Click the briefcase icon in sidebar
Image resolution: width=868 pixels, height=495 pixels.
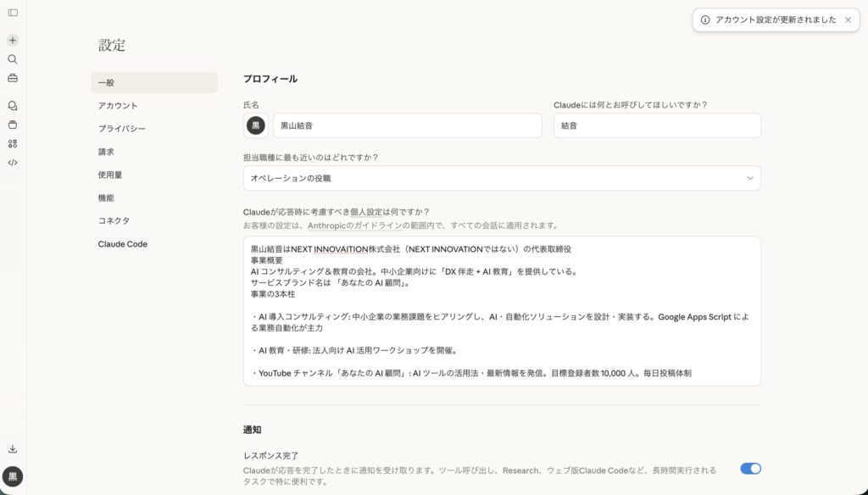13,78
